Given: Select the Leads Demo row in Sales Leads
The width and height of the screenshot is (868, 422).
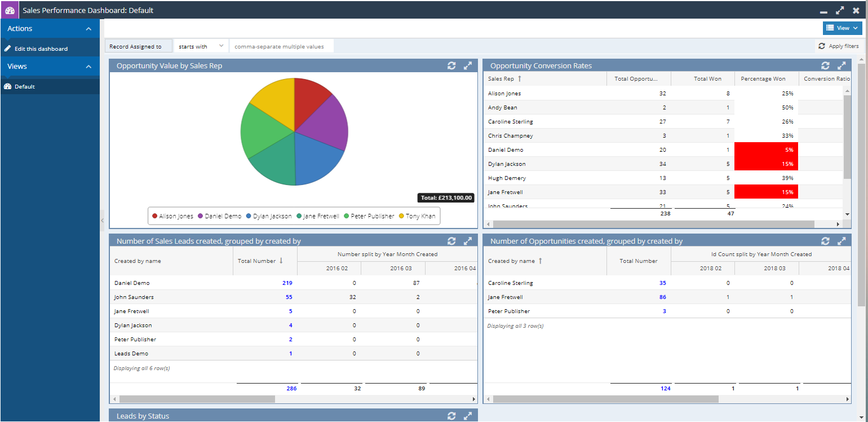Looking at the screenshot, I should tap(293, 354).
